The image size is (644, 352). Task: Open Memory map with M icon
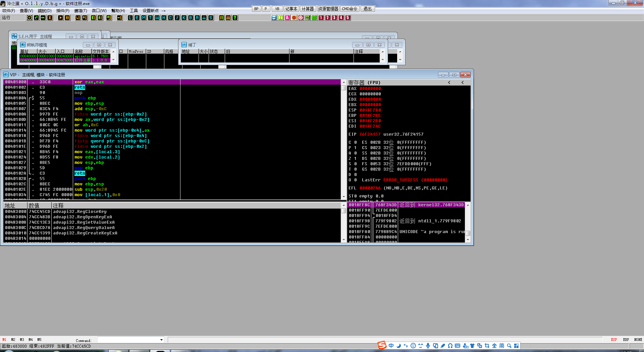144,18
